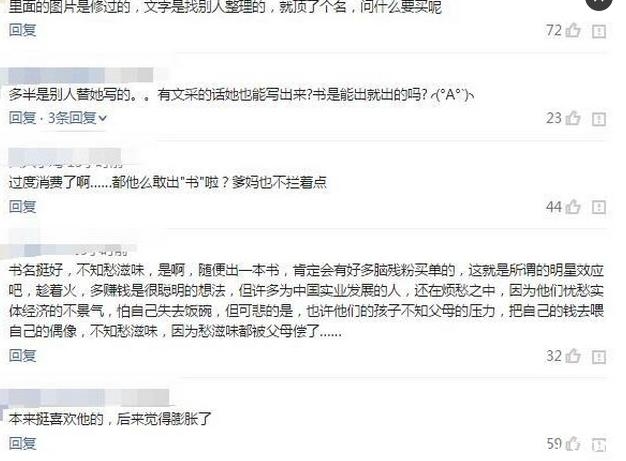This screenshot has height=461, width=626.
Task: Like the comment with 44 likes
Action: pyautogui.click(x=573, y=207)
